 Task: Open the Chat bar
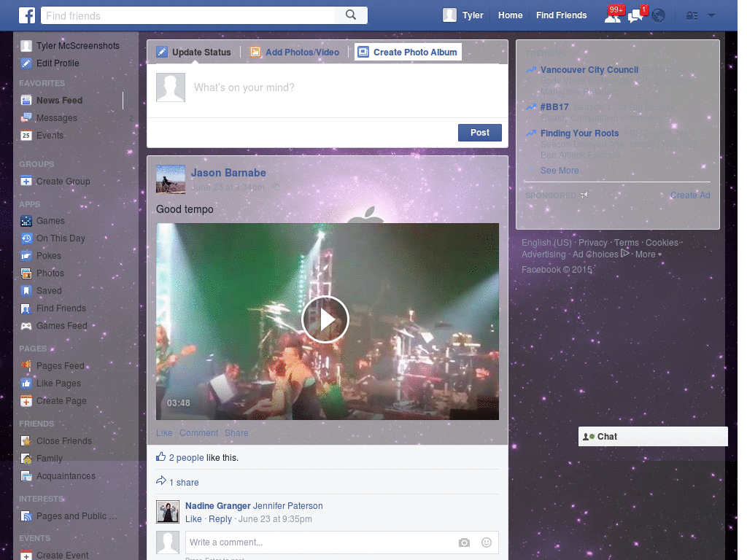(653, 437)
